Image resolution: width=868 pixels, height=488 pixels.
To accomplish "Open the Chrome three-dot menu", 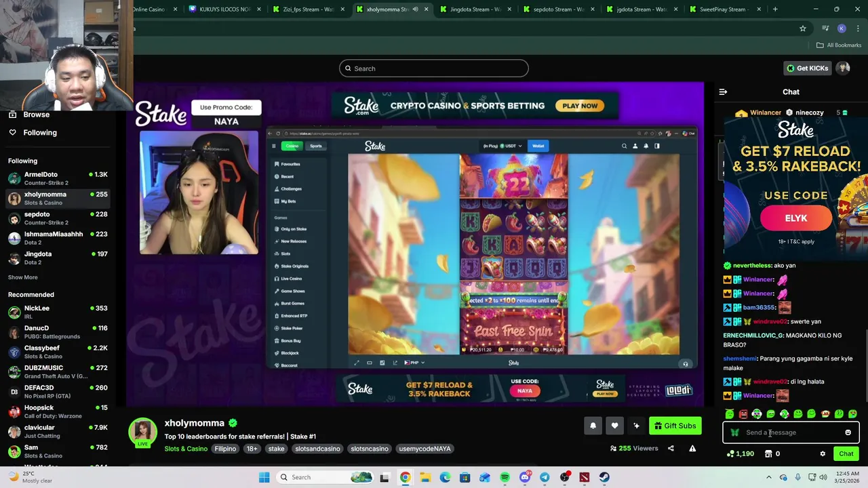I will pos(858,28).
